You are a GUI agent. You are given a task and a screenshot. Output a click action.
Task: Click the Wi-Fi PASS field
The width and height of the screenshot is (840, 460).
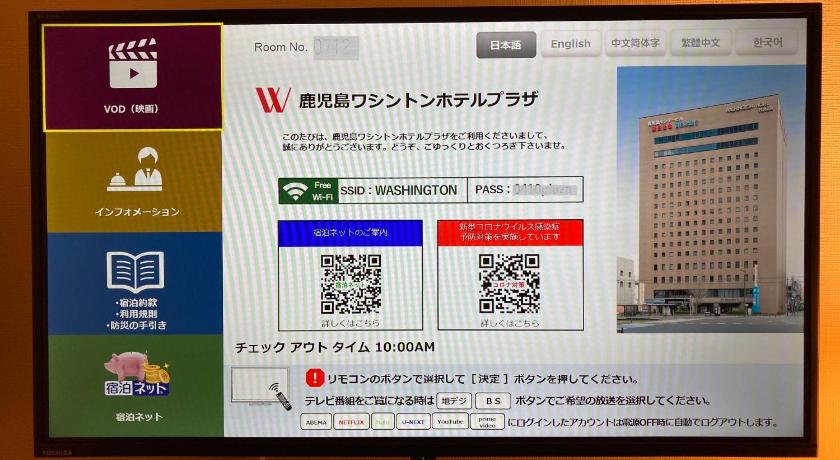point(526,189)
